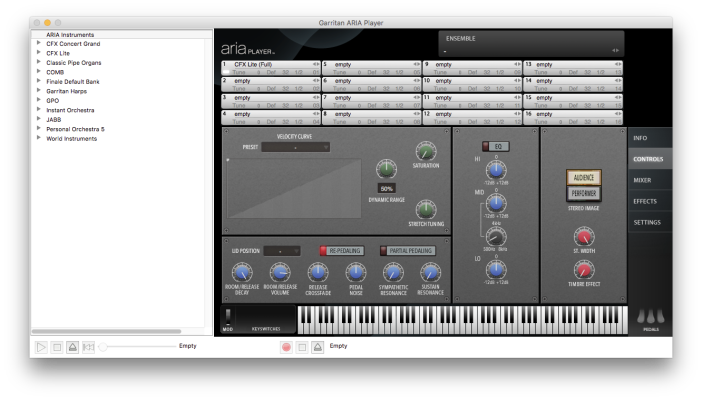
Task: Click the EQ HI gain knob
Action: click(x=496, y=170)
